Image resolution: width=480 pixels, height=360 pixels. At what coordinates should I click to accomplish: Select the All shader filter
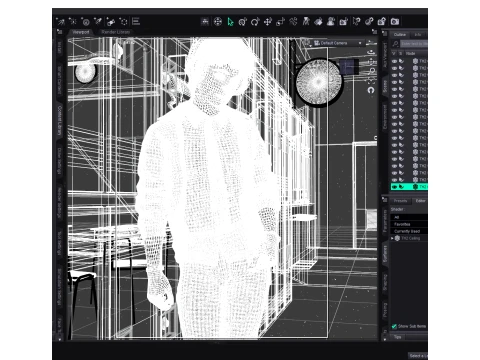409,217
